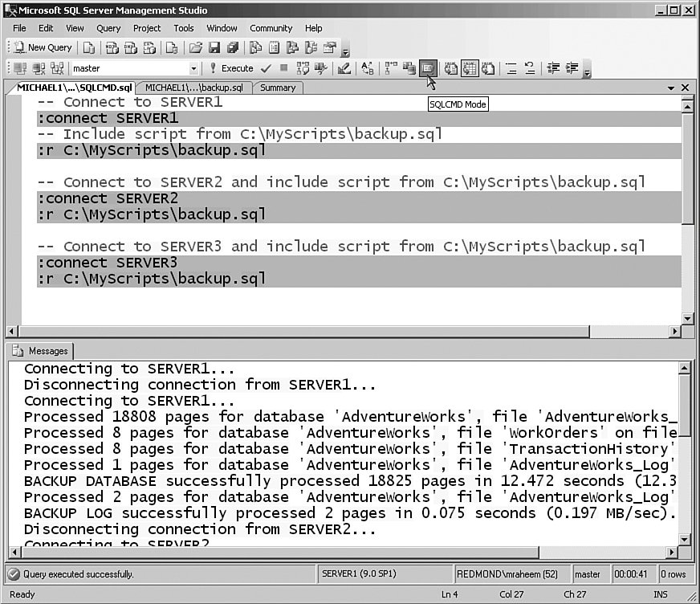Show the Template Explorer window
The image size is (700, 604).
311,48
